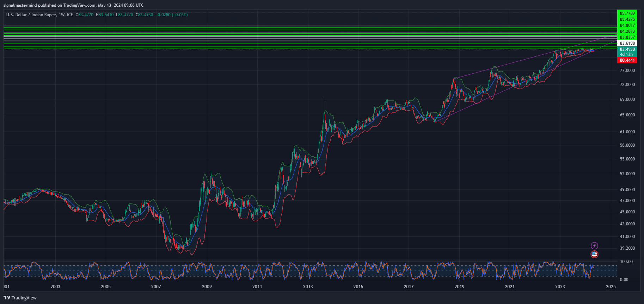This screenshot has width=644, height=304.
Task: Click the change value −0.0280 (−0.03%)
Action: tap(172, 15)
